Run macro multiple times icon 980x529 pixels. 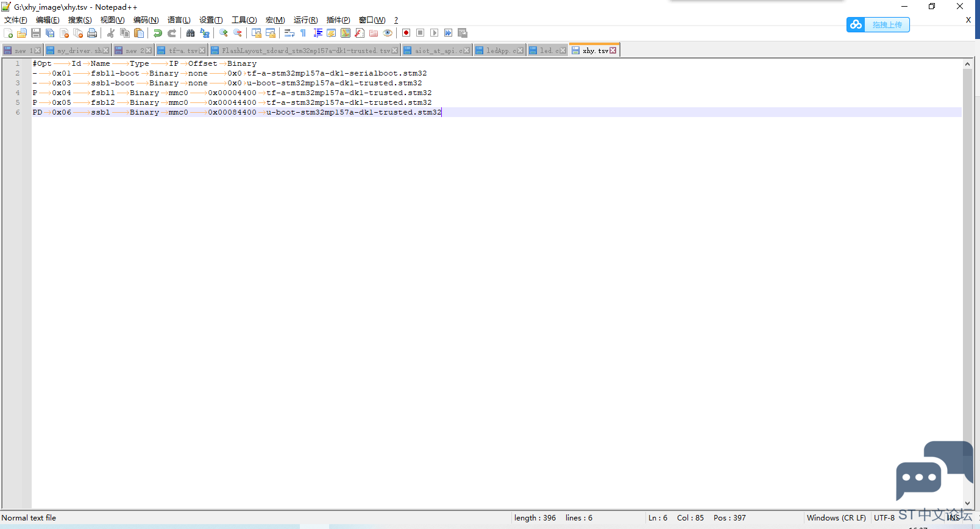click(449, 33)
